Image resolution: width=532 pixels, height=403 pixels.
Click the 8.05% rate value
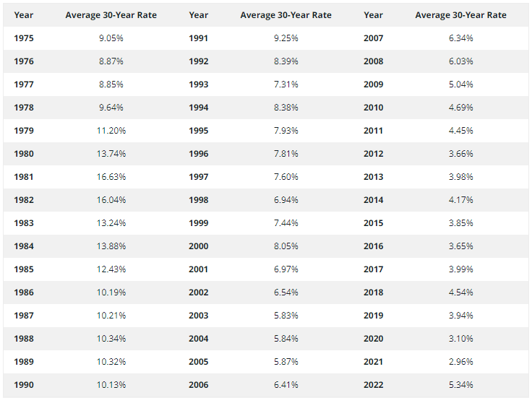286,246
